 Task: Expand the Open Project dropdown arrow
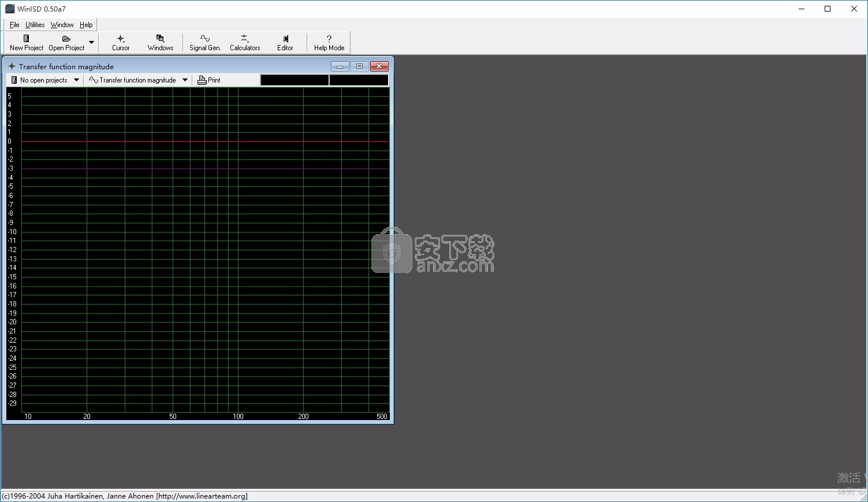coord(91,43)
